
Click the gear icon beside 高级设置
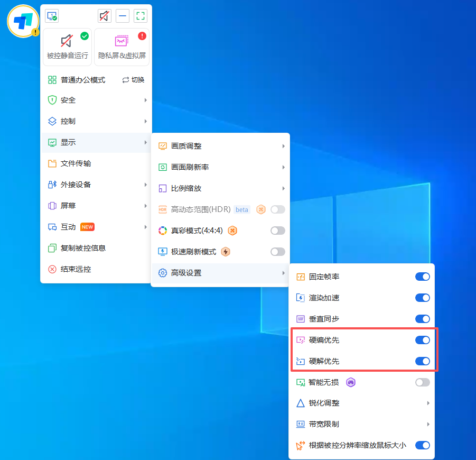(x=162, y=273)
